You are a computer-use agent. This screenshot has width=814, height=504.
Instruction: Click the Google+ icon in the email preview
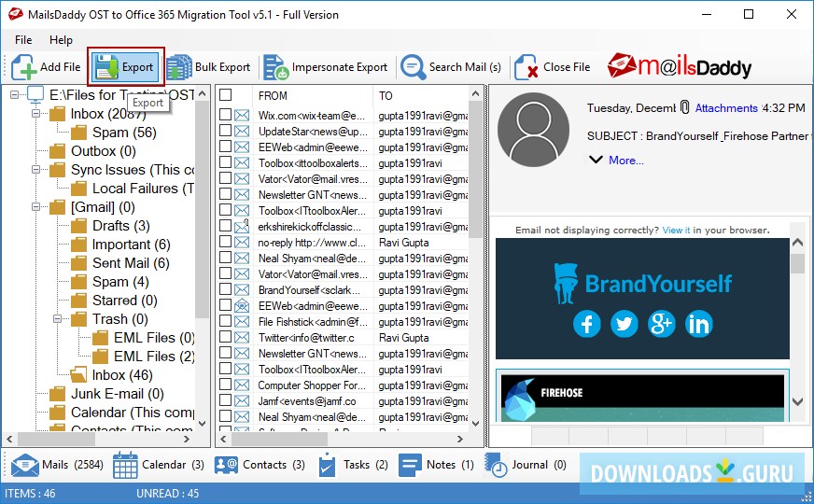(661, 324)
